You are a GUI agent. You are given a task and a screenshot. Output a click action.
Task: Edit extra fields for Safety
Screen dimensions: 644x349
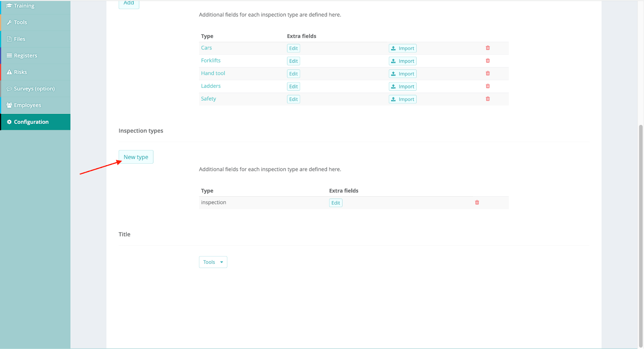pos(293,99)
